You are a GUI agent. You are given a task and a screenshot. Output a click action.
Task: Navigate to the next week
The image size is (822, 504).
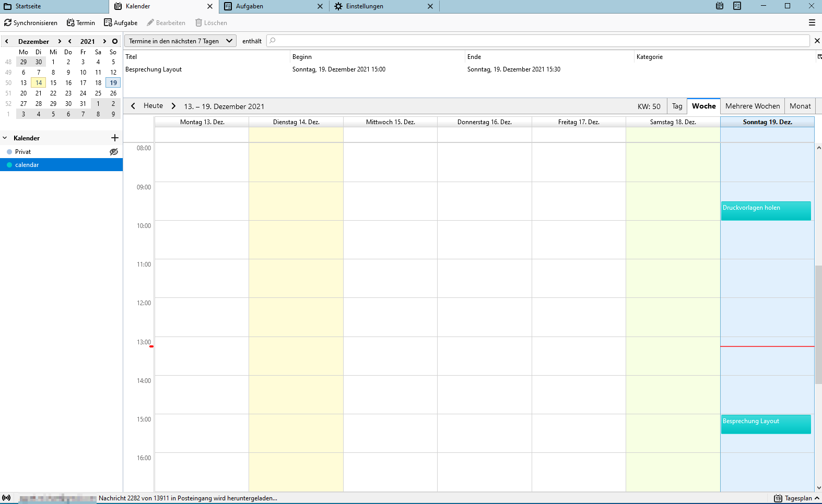tap(174, 106)
